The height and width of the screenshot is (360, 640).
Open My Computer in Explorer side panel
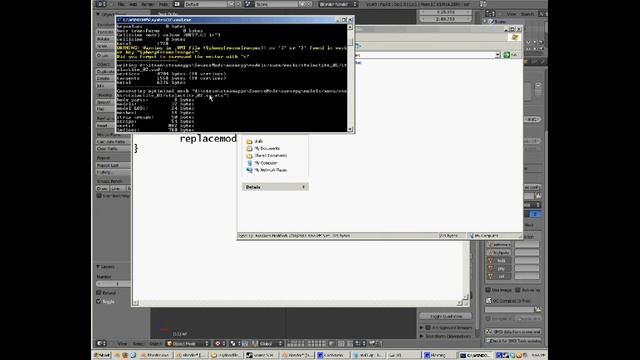coord(266,163)
